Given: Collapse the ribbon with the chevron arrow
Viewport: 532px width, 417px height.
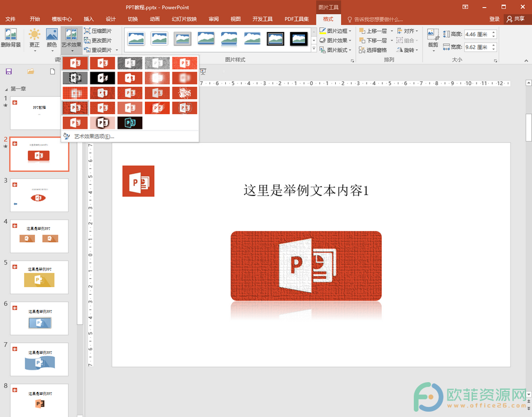Looking at the screenshot, I should tap(526, 61).
